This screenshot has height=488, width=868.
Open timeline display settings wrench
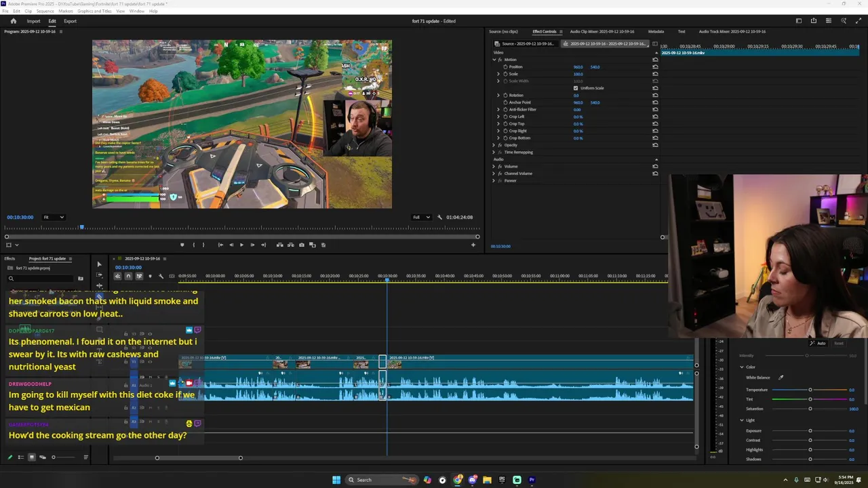[161, 276]
